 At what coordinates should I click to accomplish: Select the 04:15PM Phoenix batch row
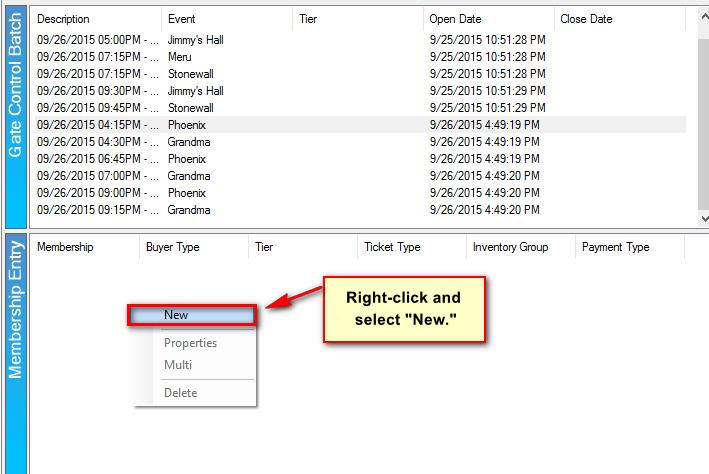(360, 125)
